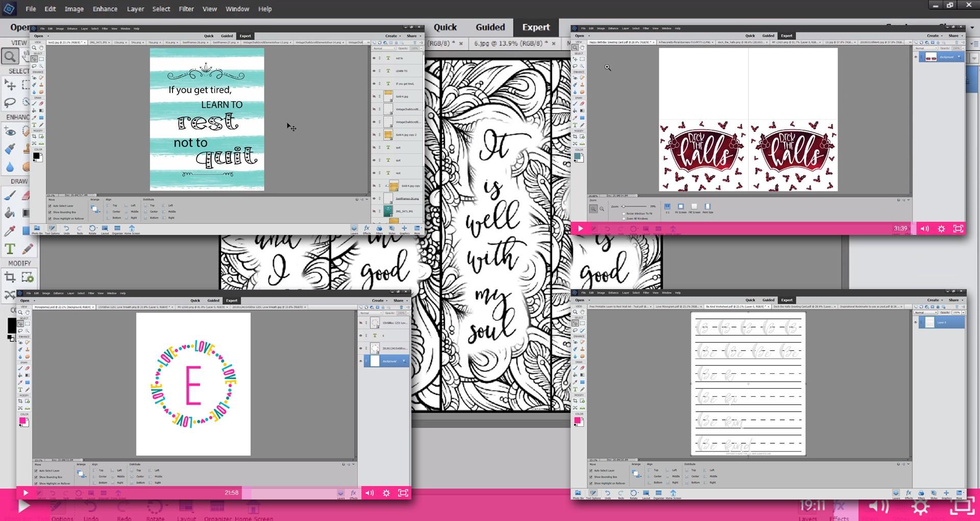Adjust Zoom slider in Deck the Halls window
The image size is (980, 521).
tap(634, 206)
